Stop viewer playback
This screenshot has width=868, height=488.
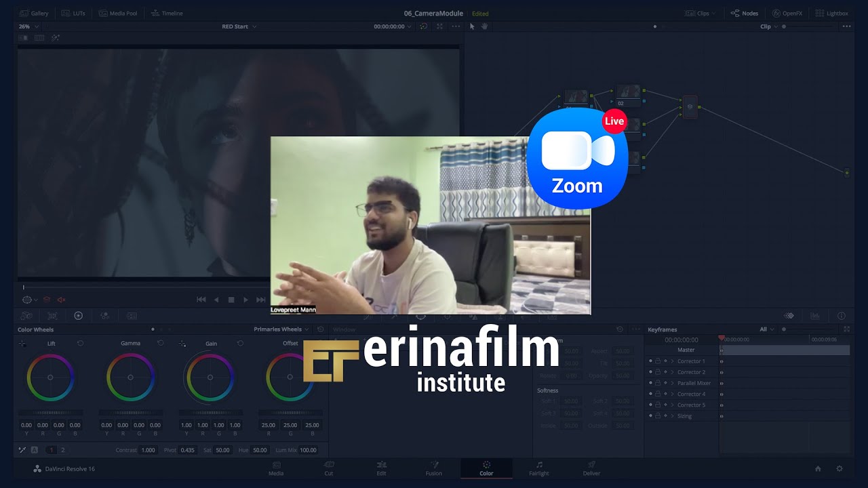(x=231, y=300)
